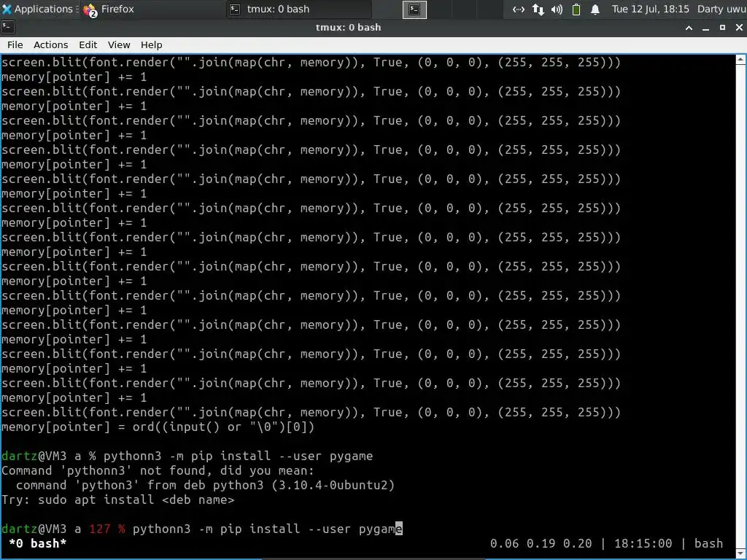Viewport: 747px width, 560px height.
Task: Open the network connection tray icon
Action: coord(519,9)
